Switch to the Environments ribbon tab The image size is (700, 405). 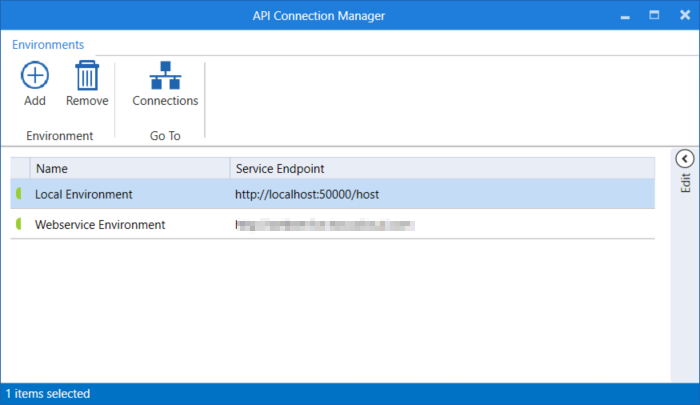click(x=48, y=44)
